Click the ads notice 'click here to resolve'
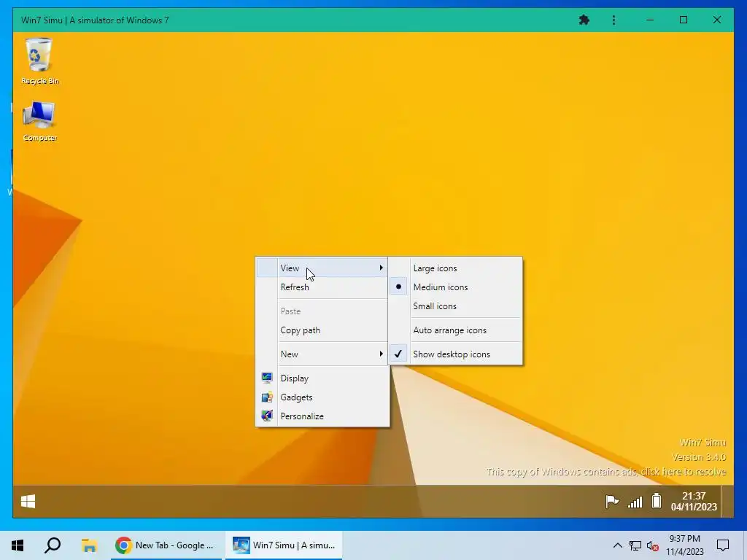Screen dimensions: 747x560 684,472
